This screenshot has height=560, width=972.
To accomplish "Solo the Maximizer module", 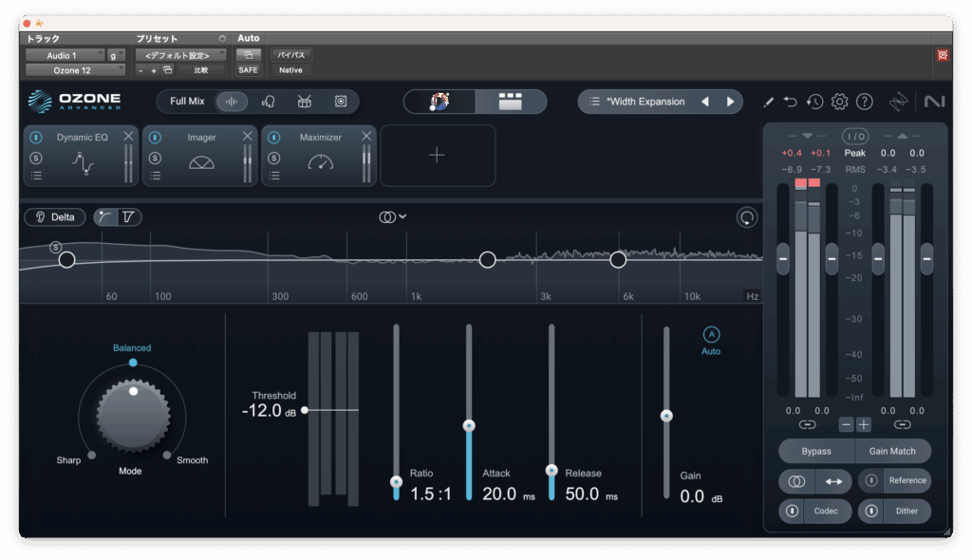I will click(274, 157).
